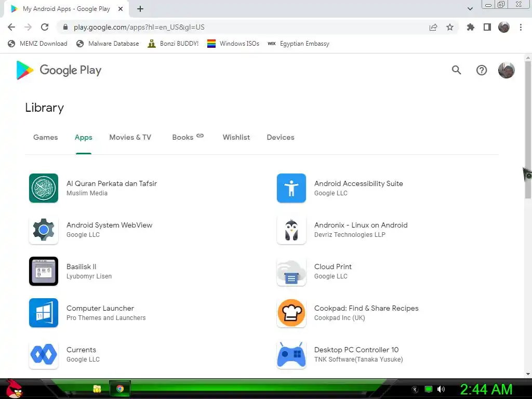Click the page vertical scrollbar thumb
The image size is (532, 399).
[528, 130]
